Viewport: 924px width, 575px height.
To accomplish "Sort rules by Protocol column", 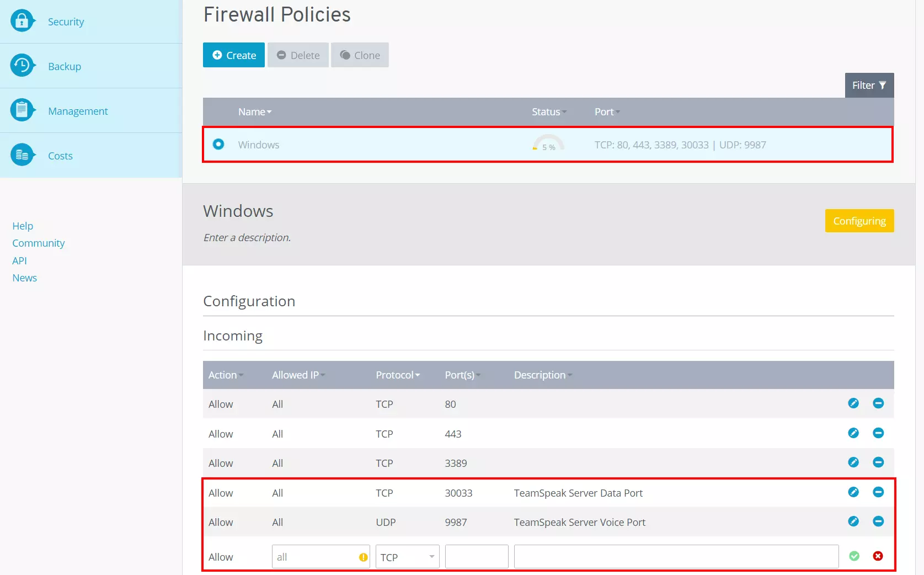I will [x=397, y=375].
